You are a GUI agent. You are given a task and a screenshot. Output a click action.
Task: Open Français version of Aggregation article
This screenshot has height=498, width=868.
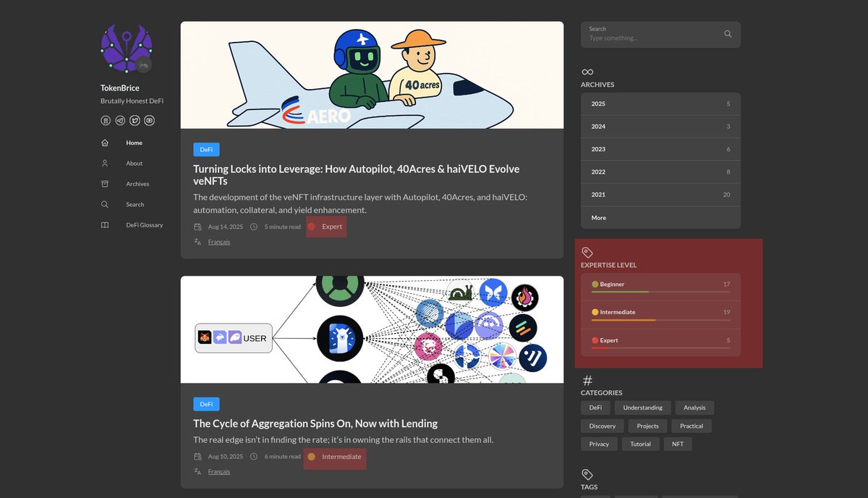(x=219, y=472)
